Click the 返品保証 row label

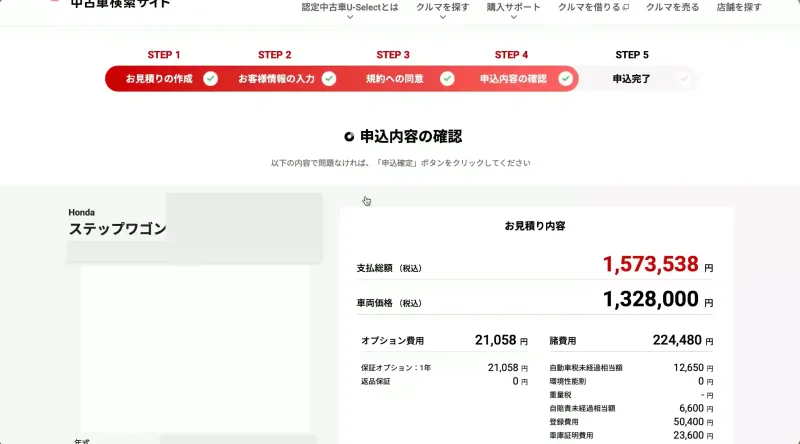(x=376, y=381)
